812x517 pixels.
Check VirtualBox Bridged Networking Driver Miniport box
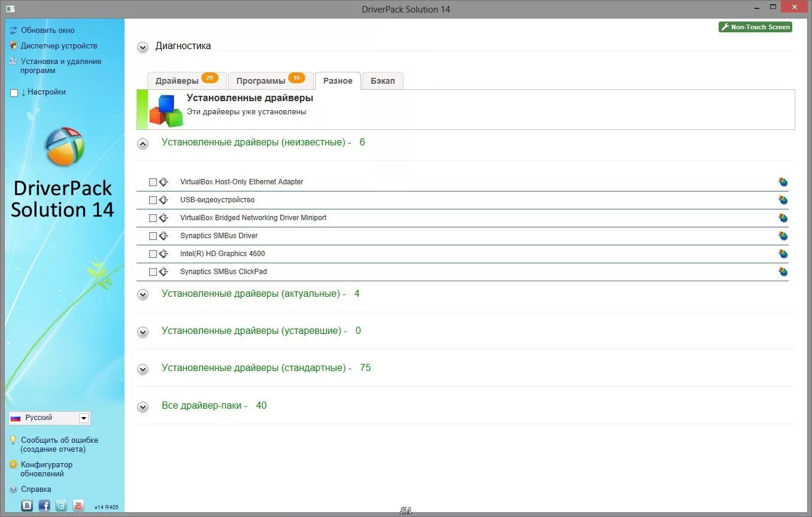point(153,218)
